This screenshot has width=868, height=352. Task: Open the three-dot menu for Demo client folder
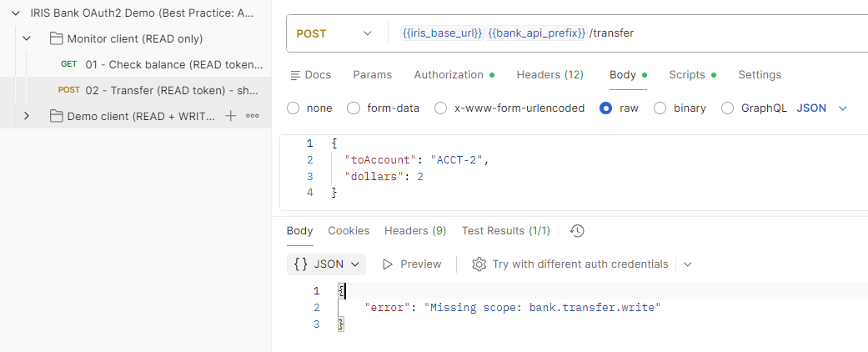(x=253, y=116)
